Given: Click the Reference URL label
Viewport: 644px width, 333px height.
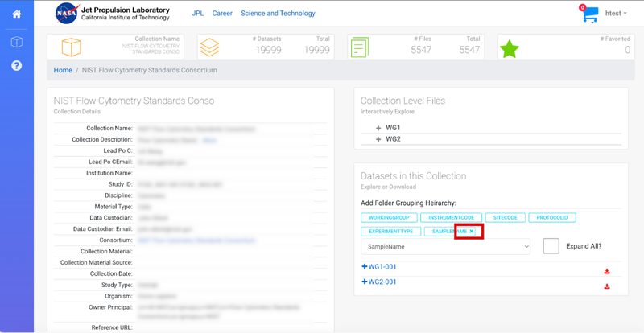Looking at the screenshot, I should [x=110, y=327].
